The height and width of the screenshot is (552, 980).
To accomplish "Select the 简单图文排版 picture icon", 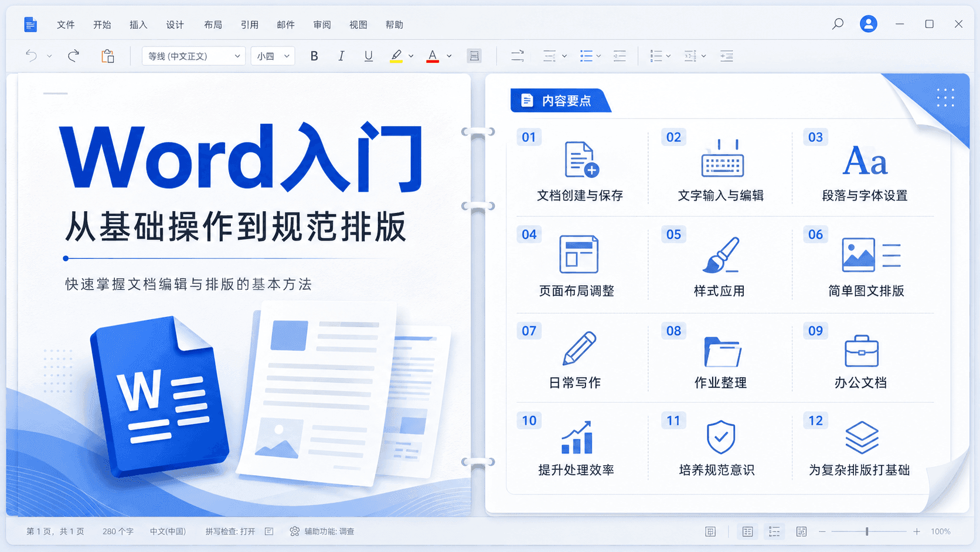I will click(872, 255).
